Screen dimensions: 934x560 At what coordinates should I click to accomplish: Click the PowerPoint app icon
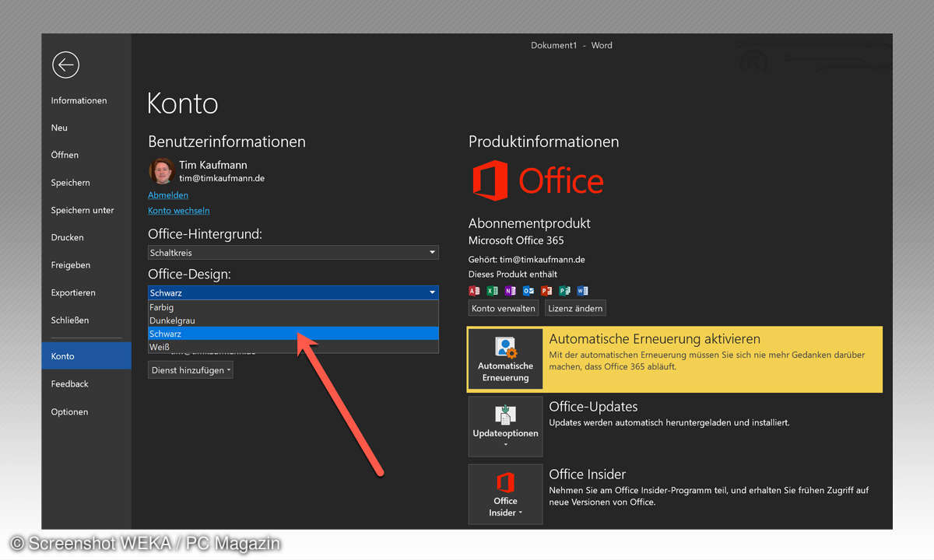[546, 291]
